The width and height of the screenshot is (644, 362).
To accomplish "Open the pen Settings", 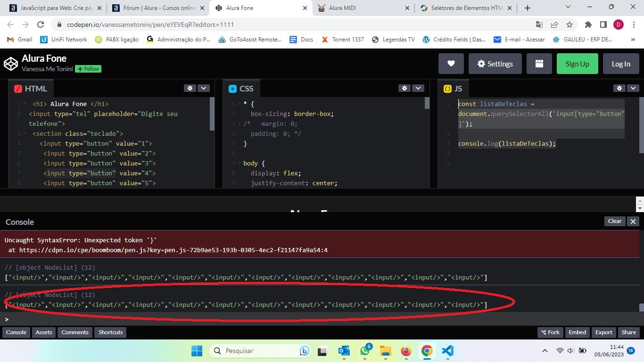I will click(495, 64).
